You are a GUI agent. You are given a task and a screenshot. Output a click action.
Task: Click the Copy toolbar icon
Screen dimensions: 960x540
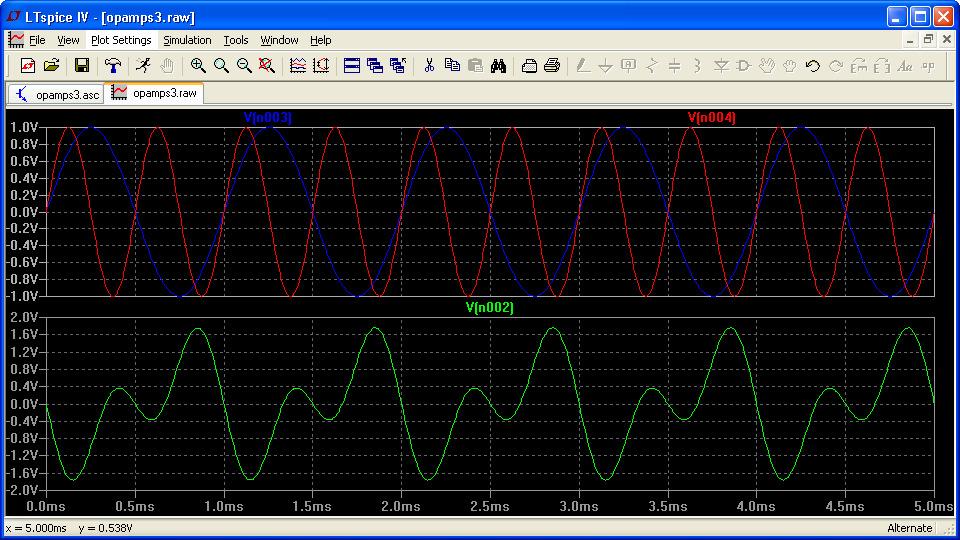click(452, 66)
